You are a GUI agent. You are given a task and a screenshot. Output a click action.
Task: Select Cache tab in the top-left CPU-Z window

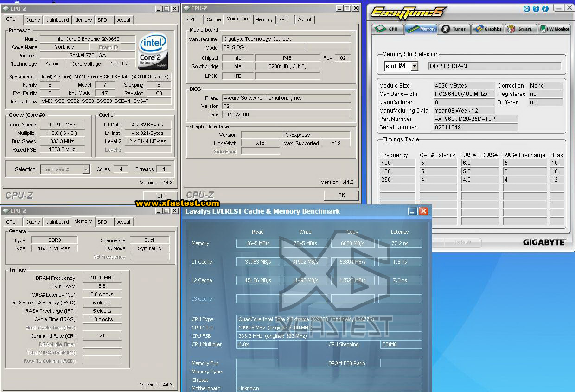(33, 20)
